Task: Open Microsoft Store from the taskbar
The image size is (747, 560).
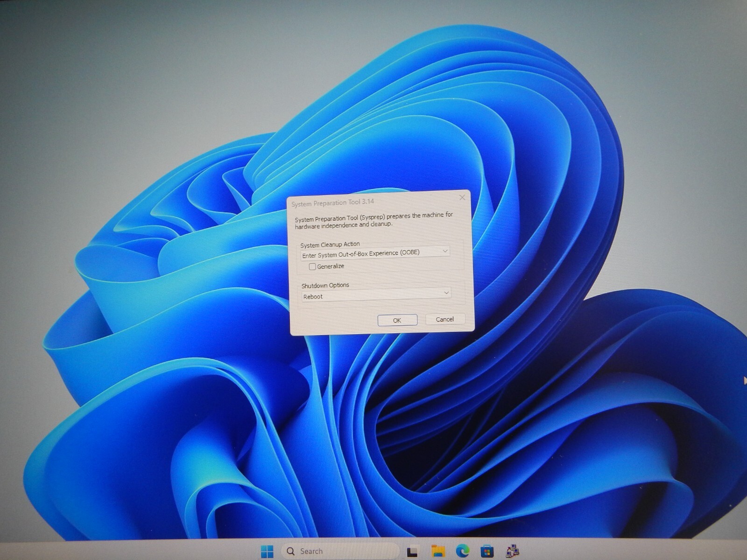Action: point(487,551)
